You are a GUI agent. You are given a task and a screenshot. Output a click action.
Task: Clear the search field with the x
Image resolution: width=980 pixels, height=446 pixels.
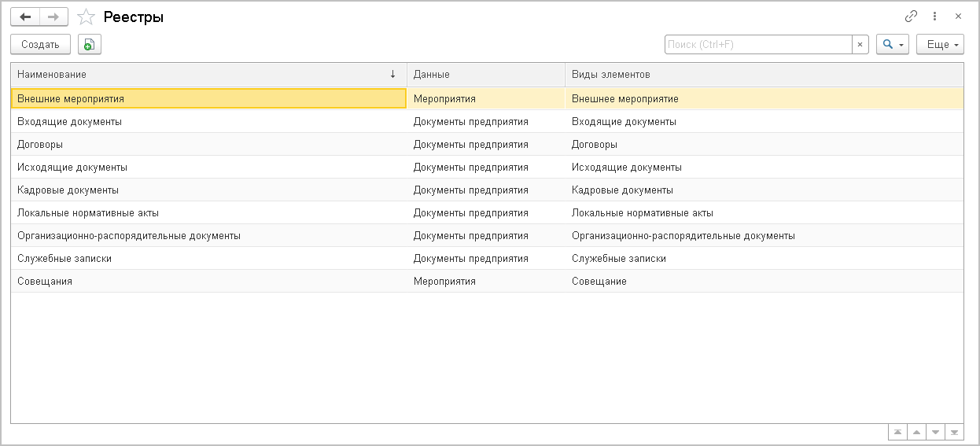[860, 45]
